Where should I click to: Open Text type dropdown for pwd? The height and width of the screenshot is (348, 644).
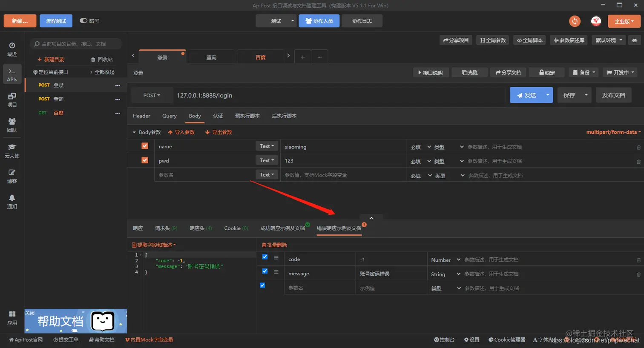coord(267,160)
